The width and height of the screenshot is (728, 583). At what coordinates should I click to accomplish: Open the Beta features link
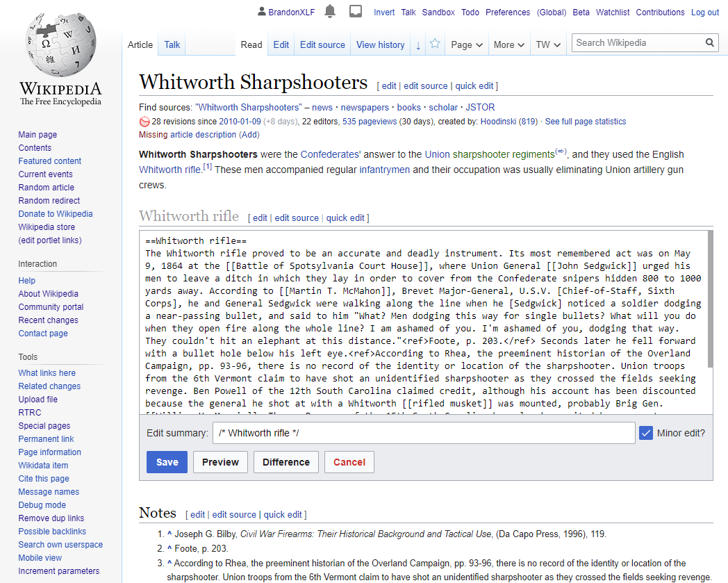tap(581, 12)
